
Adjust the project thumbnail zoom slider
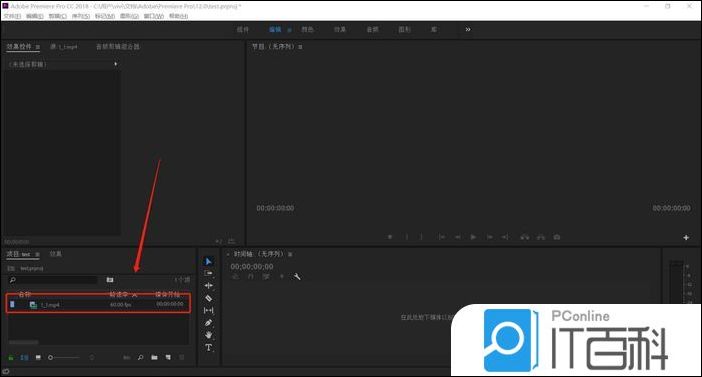64,358
